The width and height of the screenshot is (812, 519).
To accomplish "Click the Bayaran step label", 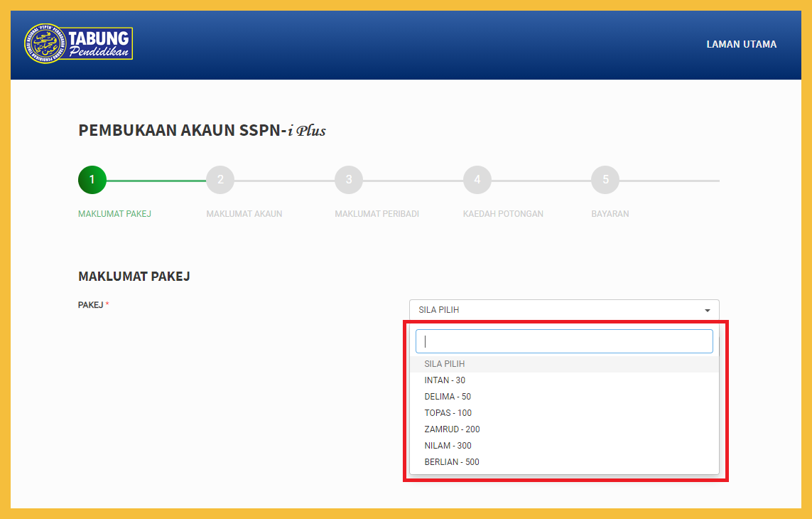I will pos(610,214).
